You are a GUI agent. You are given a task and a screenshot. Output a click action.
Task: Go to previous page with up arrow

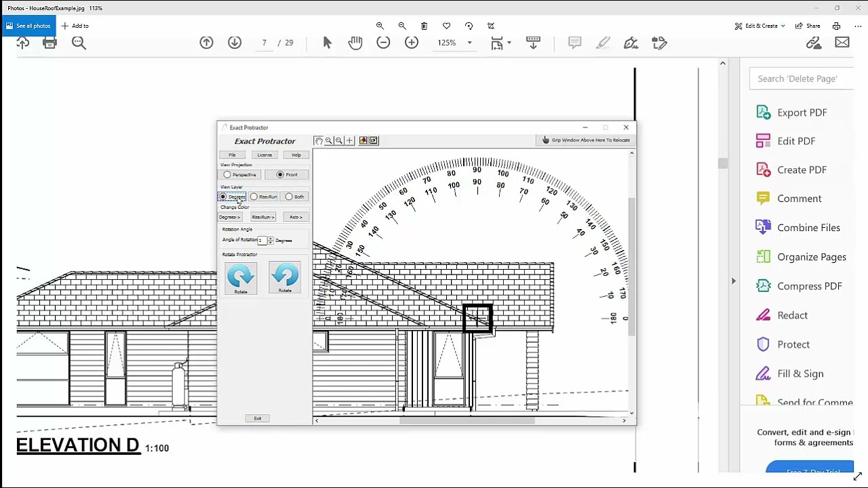pos(206,43)
